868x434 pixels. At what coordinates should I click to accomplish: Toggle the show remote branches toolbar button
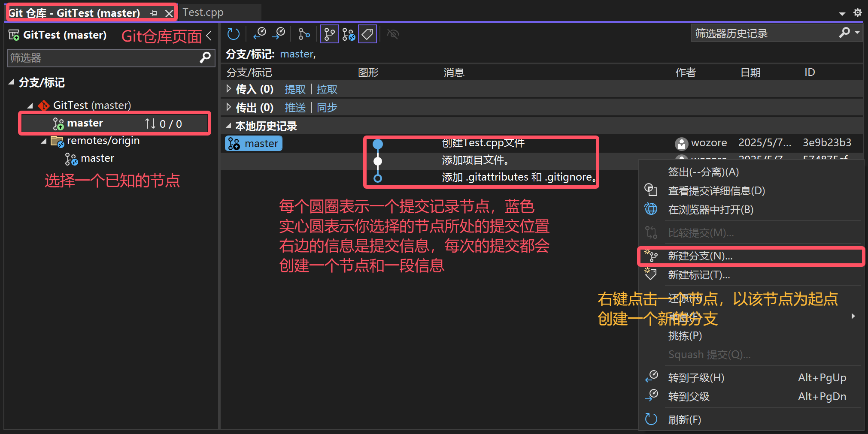tap(349, 34)
